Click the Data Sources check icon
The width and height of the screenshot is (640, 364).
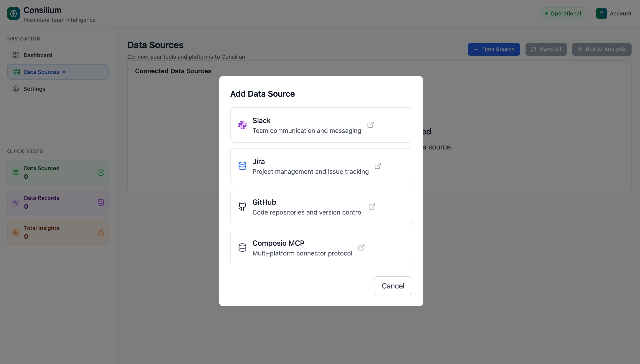pos(101,173)
